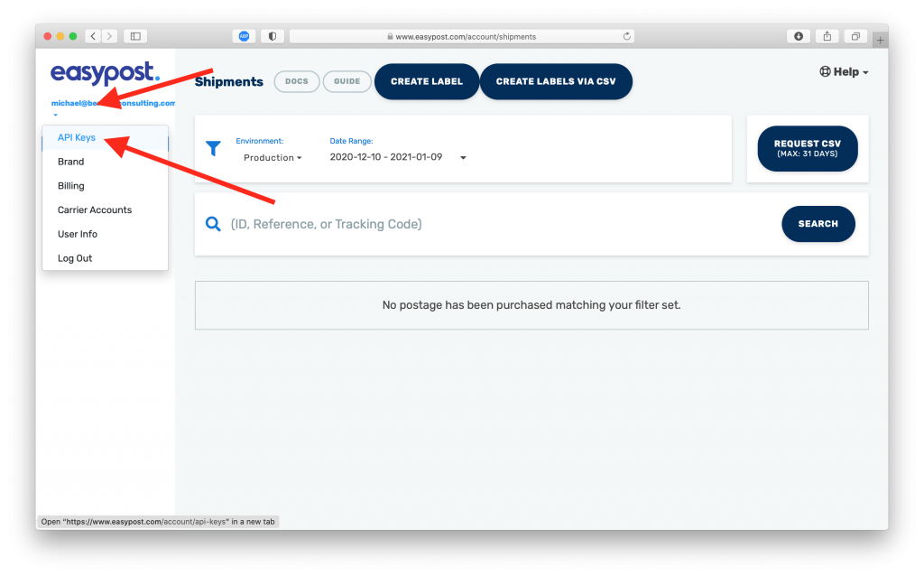Show Safari downloads icon
Screen dimensions: 924x577
click(x=799, y=37)
